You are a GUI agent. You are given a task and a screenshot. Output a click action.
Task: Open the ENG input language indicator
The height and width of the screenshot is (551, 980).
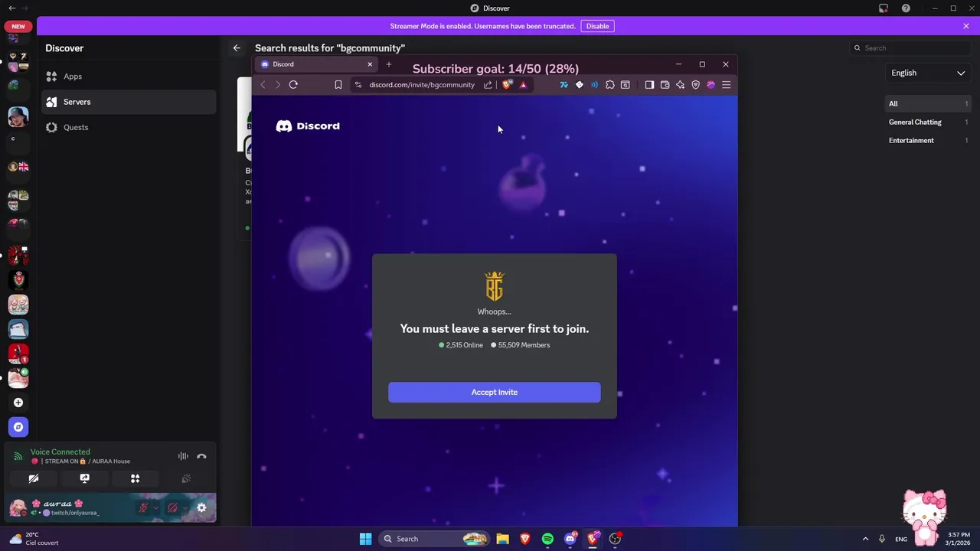tap(900, 539)
